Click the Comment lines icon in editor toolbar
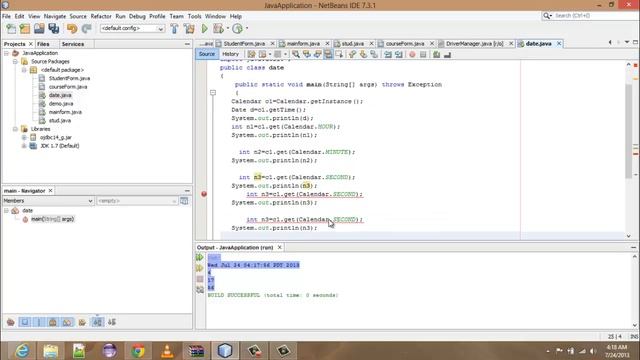This screenshot has height=360, width=640. (436, 54)
